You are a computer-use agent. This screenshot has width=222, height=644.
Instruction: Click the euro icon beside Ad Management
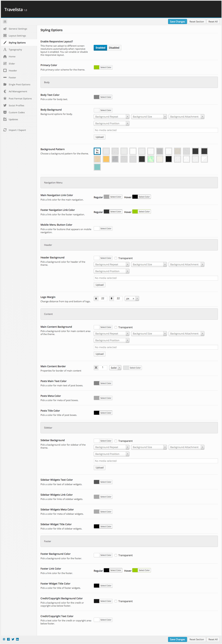coord(5,92)
